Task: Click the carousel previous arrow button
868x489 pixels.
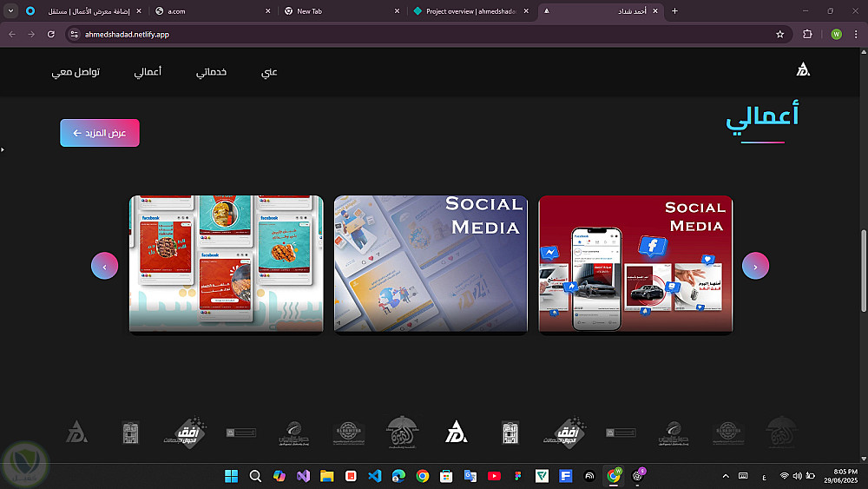Action: [x=105, y=266]
